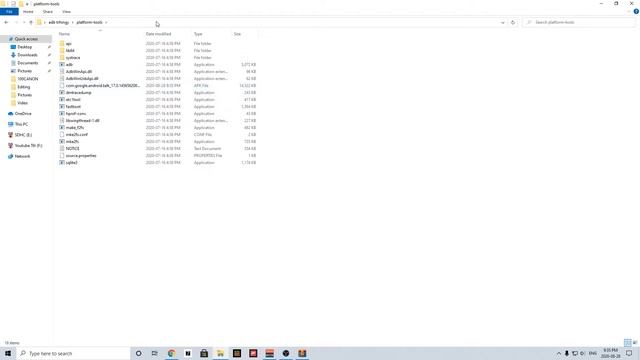Open the adb application file
Image resolution: width=640 pixels, height=360 pixels.
click(69, 64)
